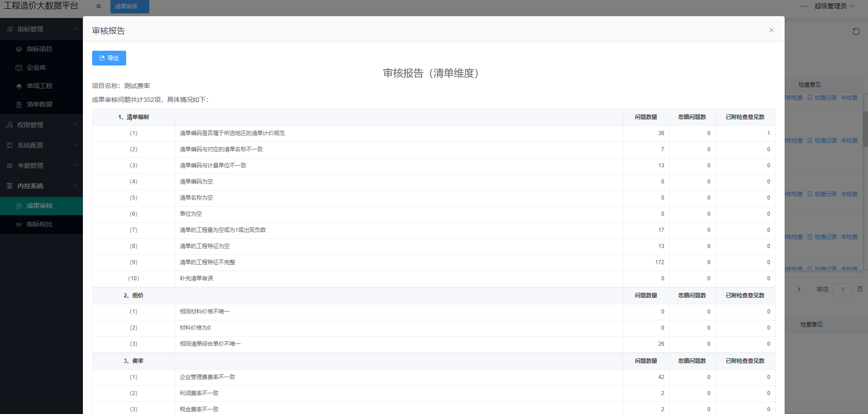
Task: Open the 超级管理员 user dropdown
Action: coord(834,6)
